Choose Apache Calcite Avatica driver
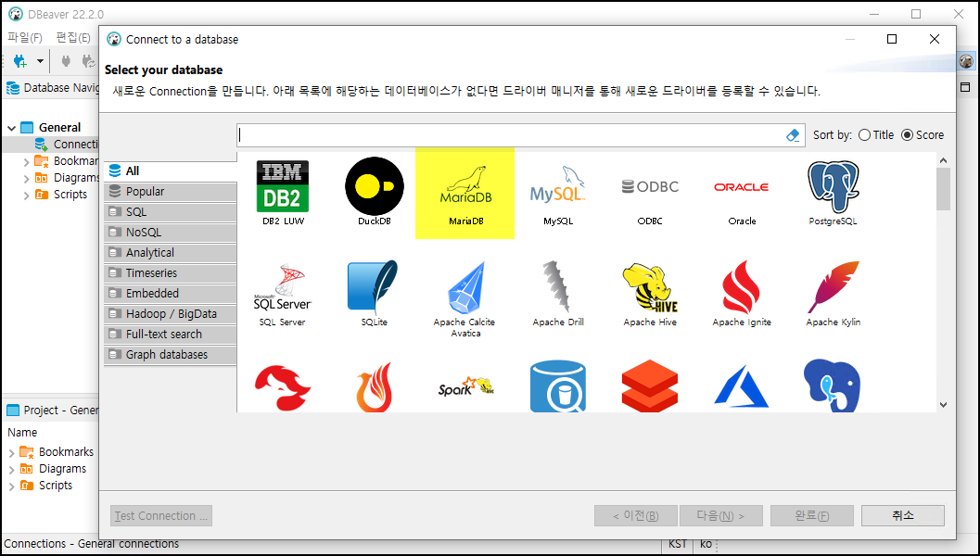Image resolution: width=980 pixels, height=556 pixels. click(465, 299)
